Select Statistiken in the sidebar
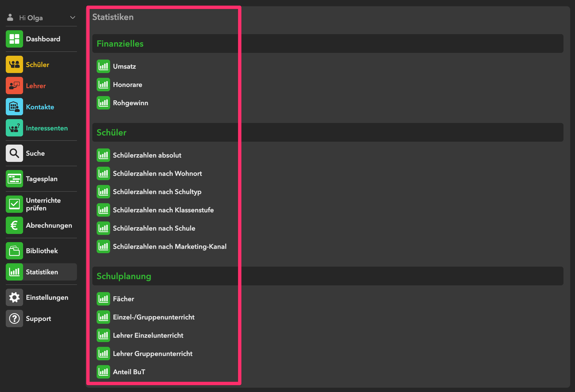575x392 pixels. point(42,272)
